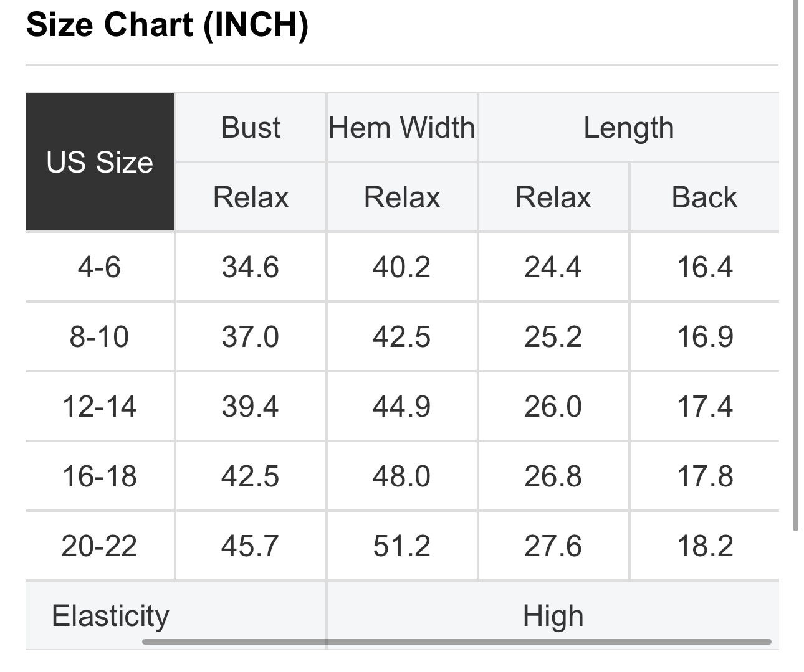The image size is (804, 672).
Task: Click the Bust column header
Action: click(251, 128)
